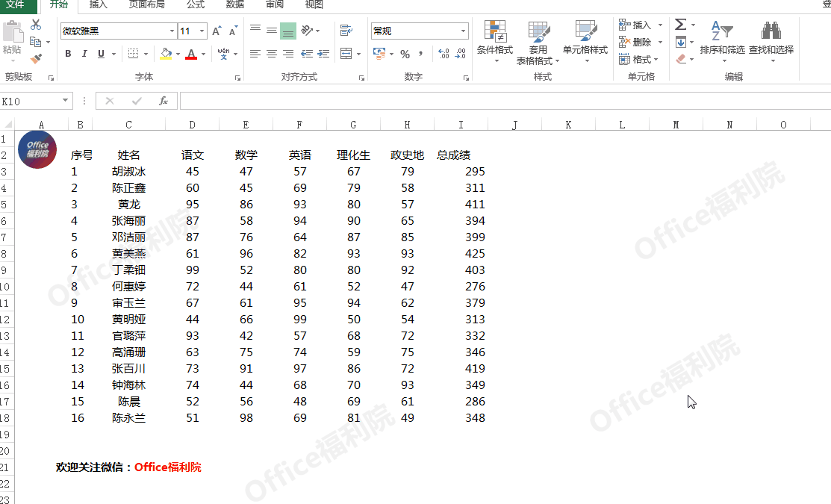The width and height of the screenshot is (831, 504).
Task: Click the increase indent icon
Action: click(x=323, y=54)
